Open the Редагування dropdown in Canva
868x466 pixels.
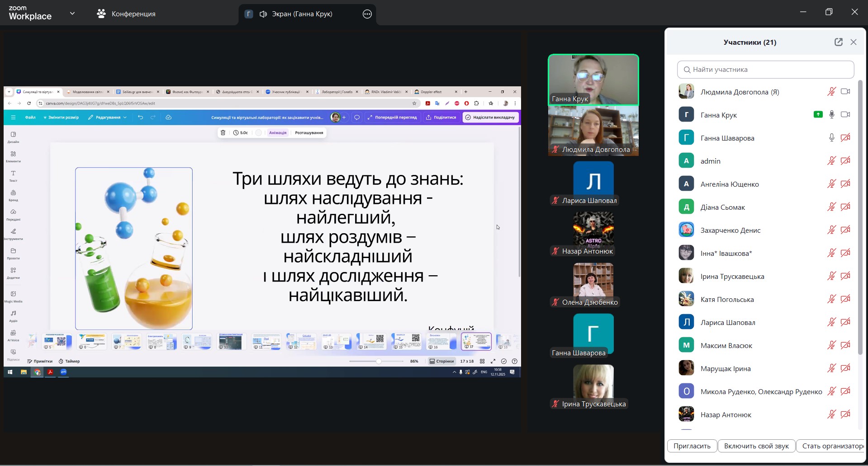pos(108,118)
